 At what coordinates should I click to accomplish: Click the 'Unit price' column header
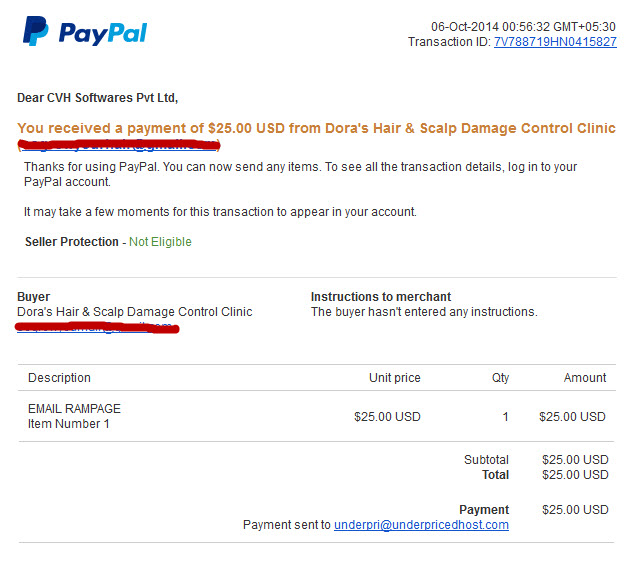coord(395,378)
